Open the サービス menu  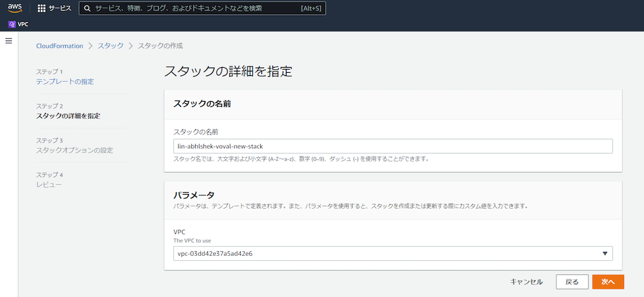coord(61,9)
